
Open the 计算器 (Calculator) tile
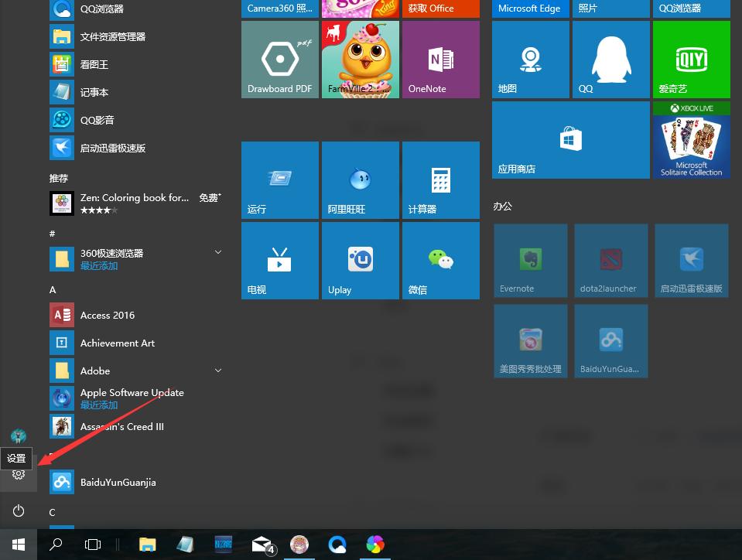[440, 179]
